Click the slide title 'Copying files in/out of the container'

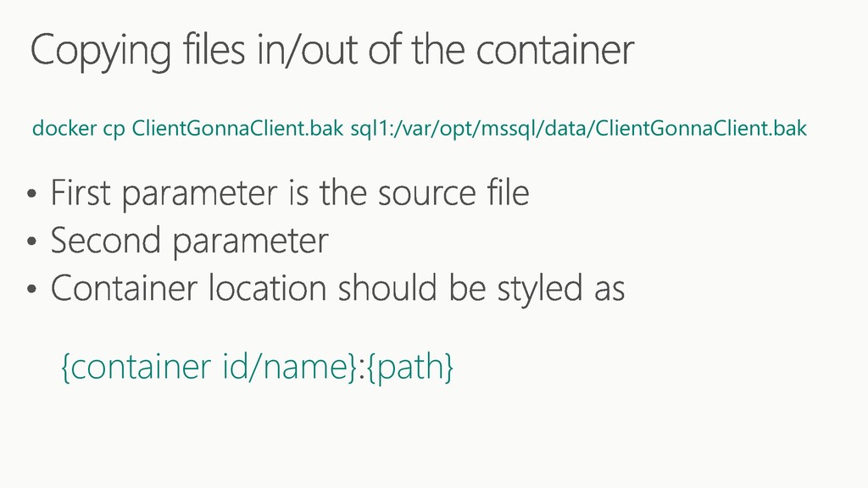coord(332,50)
